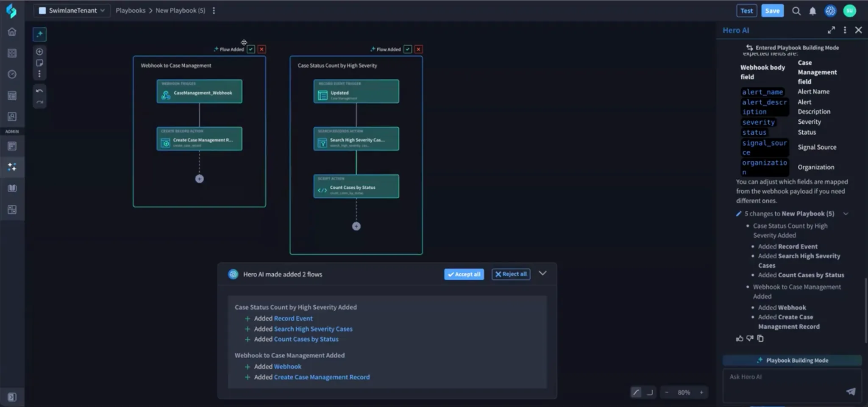Open the Playbooks breadcrumb
Image resolution: width=868 pixels, height=407 pixels.
[x=130, y=11]
